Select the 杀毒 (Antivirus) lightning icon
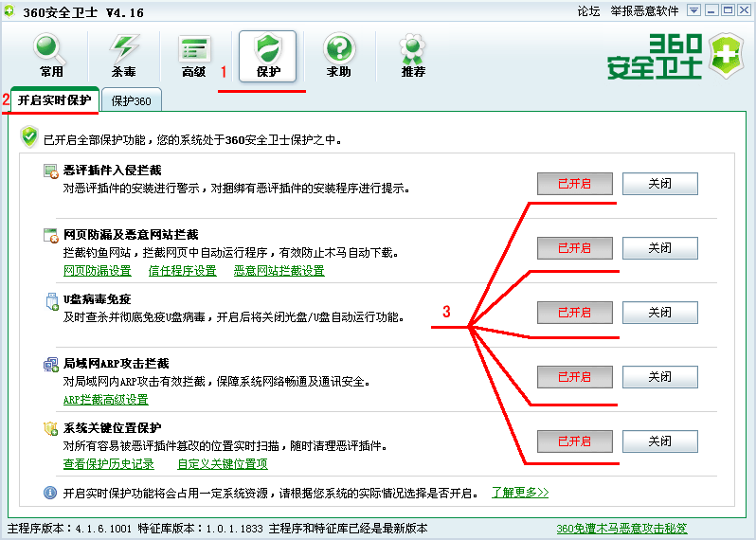Screen dimensions: 756x540 click(x=123, y=56)
